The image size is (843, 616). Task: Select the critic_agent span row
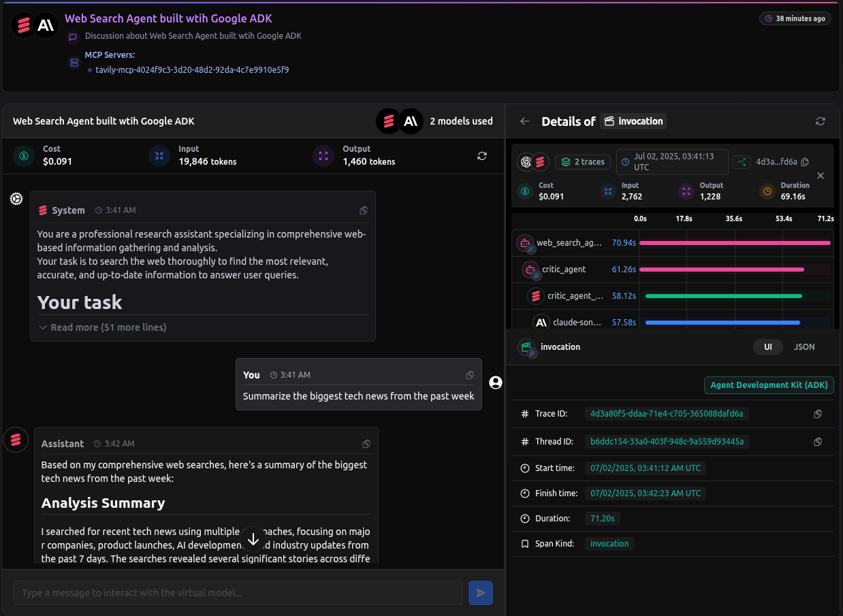point(564,270)
